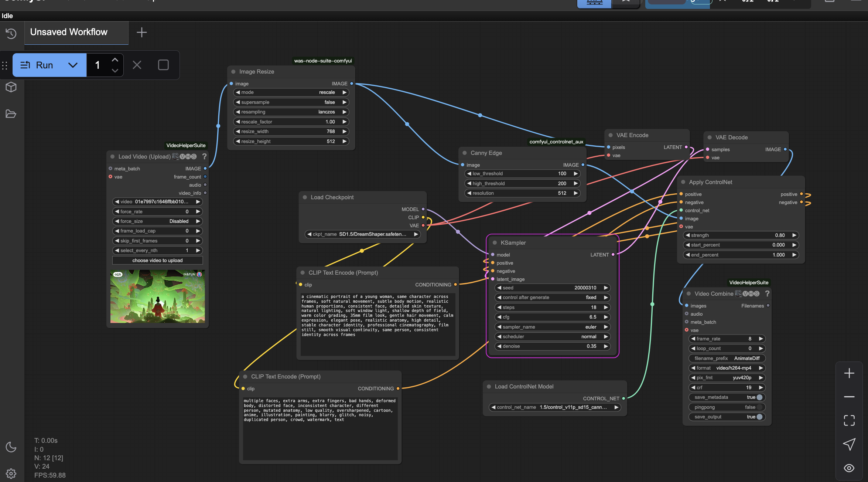Open the workflows folder icon
868x482 pixels.
coord(11,114)
